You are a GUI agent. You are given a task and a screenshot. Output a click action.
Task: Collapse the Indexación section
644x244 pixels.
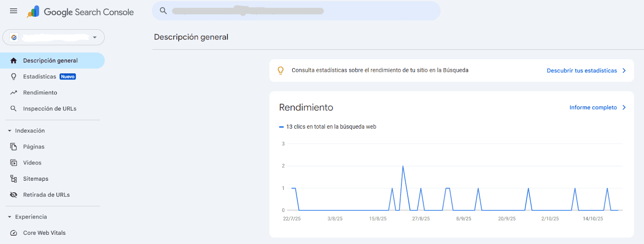coord(26,131)
